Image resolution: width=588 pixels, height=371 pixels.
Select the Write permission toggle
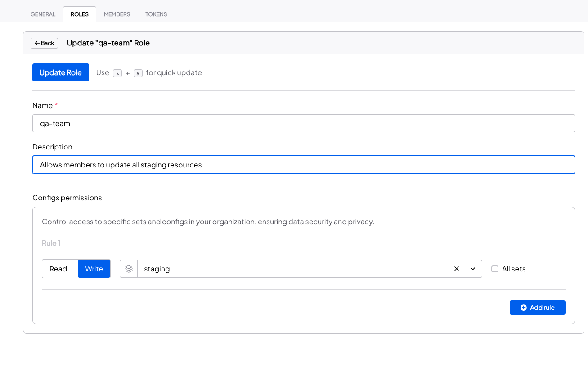point(94,269)
